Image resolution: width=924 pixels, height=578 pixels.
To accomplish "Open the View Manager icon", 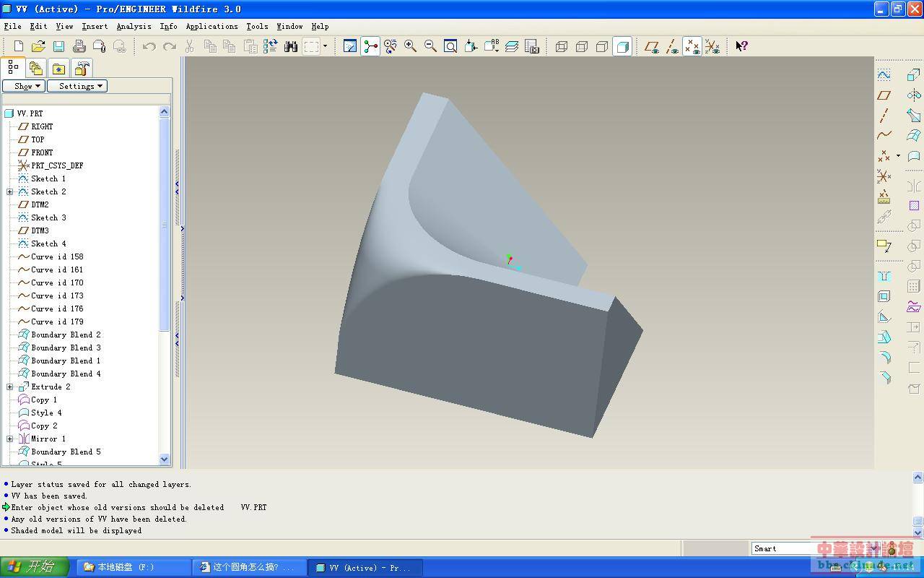I will tap(532, 46).
